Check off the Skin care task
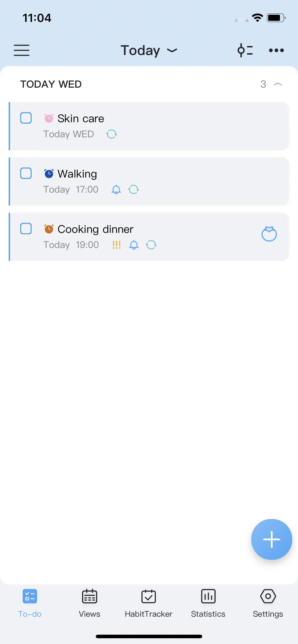Image resolution: width=298 pixels, height=644 pixels. [x=26, y=118]
